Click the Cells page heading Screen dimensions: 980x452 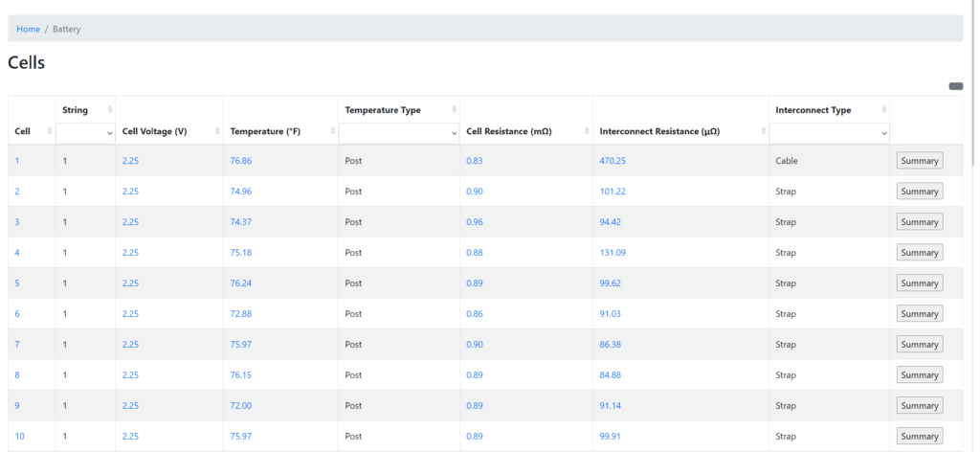[26, 62]
